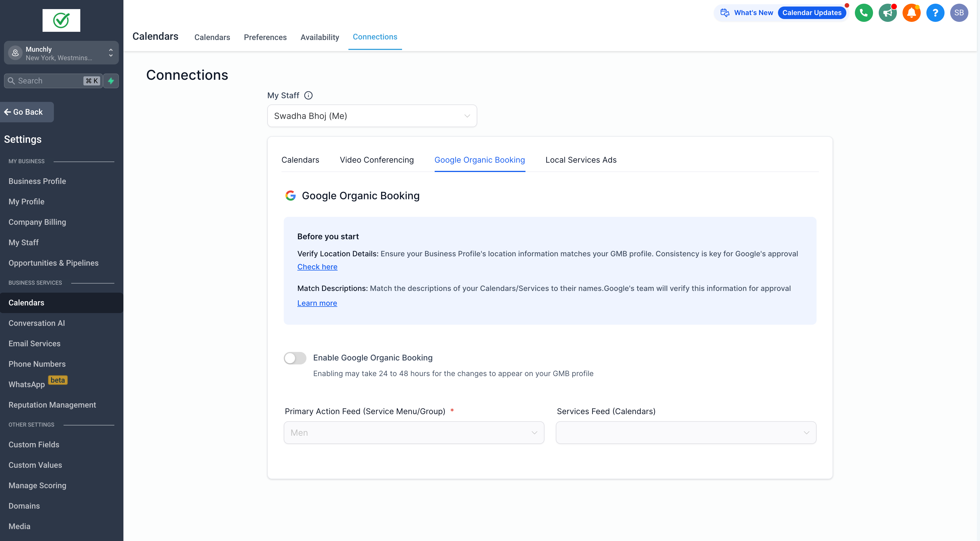Switch to the top Calendars tab

(x=212, y=37)
